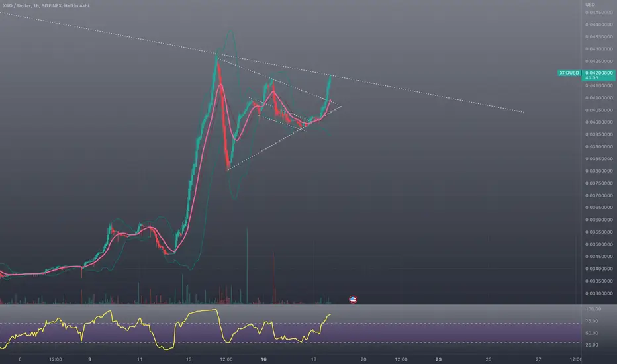Screen dimensions: 617x364
Task: Click the 0.03700000 price axis label
Action: coord(598,196)
